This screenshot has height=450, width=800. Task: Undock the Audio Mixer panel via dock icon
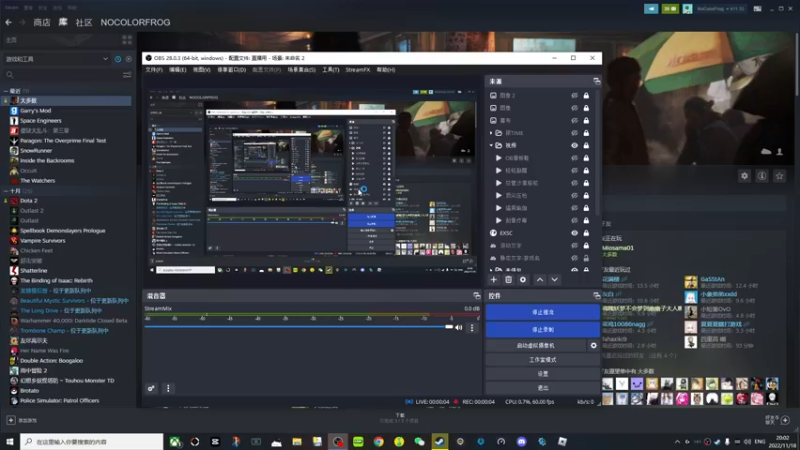pyautogui.click(x=477, y=296)
